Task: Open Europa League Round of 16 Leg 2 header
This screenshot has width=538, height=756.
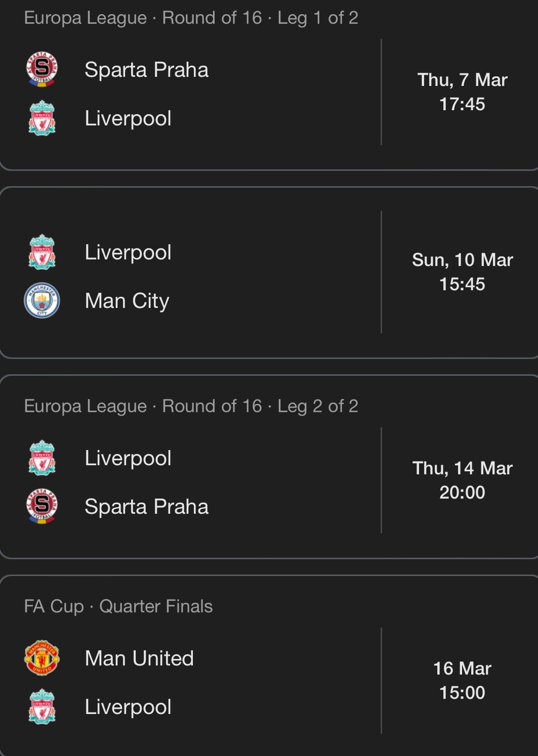Action: [x=191, y=406]
